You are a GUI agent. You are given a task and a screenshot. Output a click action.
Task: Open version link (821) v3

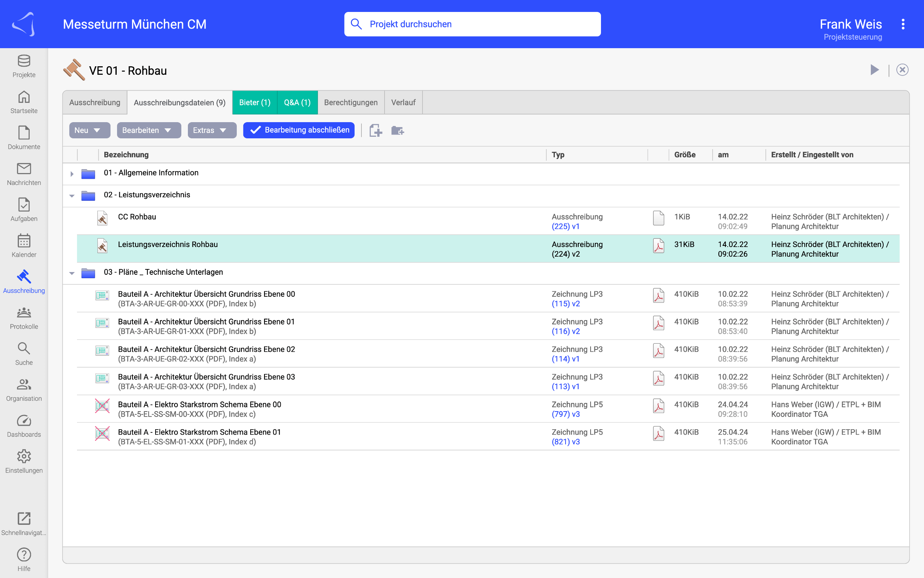tap(566, 442)
